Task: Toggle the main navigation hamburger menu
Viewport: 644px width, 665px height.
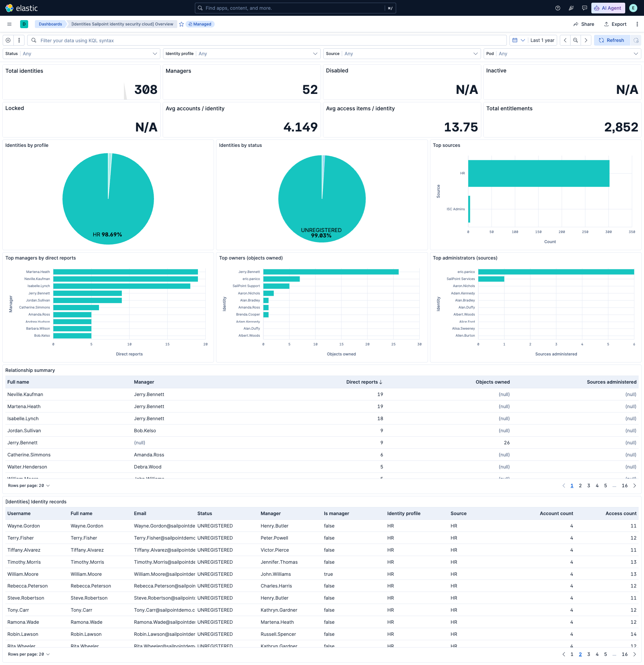Action: pos(9,24)
